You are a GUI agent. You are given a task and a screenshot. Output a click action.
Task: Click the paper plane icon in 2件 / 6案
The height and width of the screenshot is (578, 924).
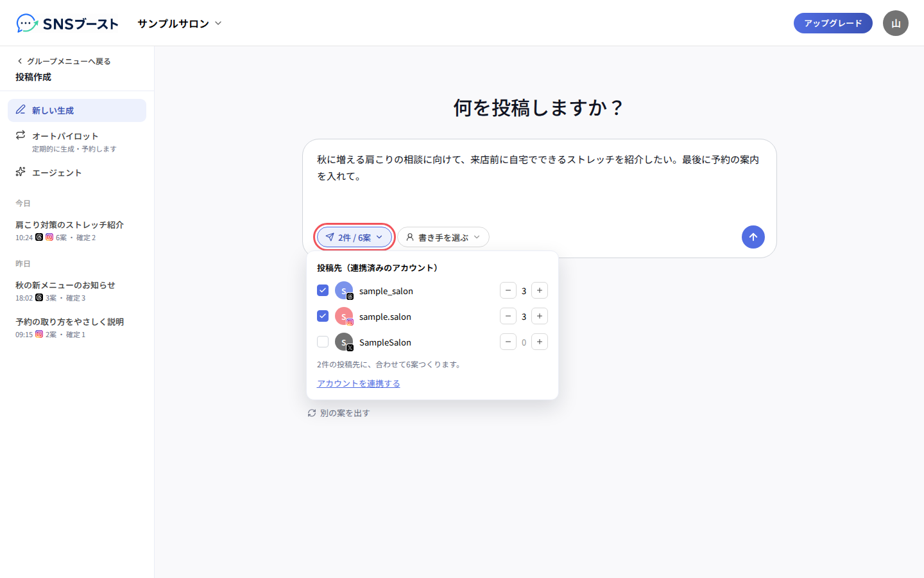pos(330,237)
